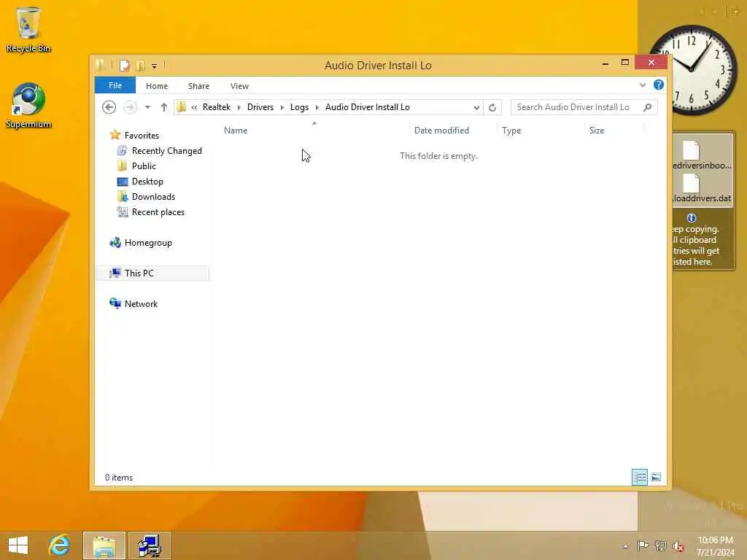This screenshot has height=560, width=747.
Task: Open Recently Changed under Favorites
Action: point(167,151)
